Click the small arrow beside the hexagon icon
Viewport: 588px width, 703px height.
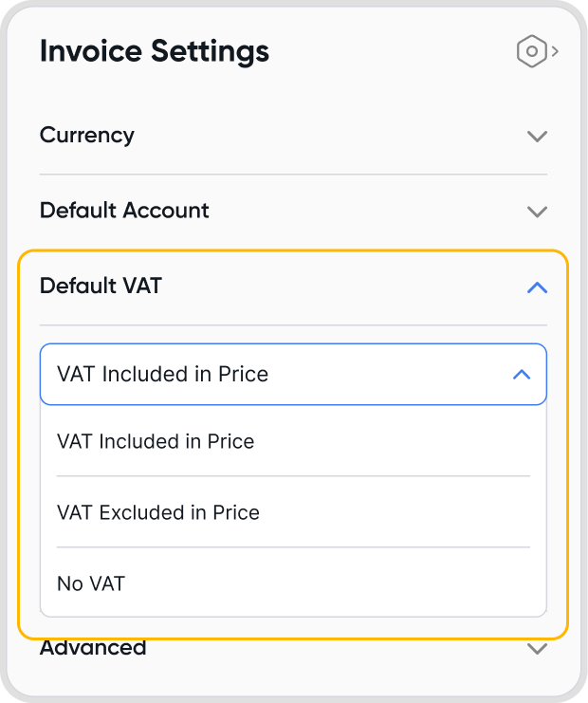(x=555, y=51)
